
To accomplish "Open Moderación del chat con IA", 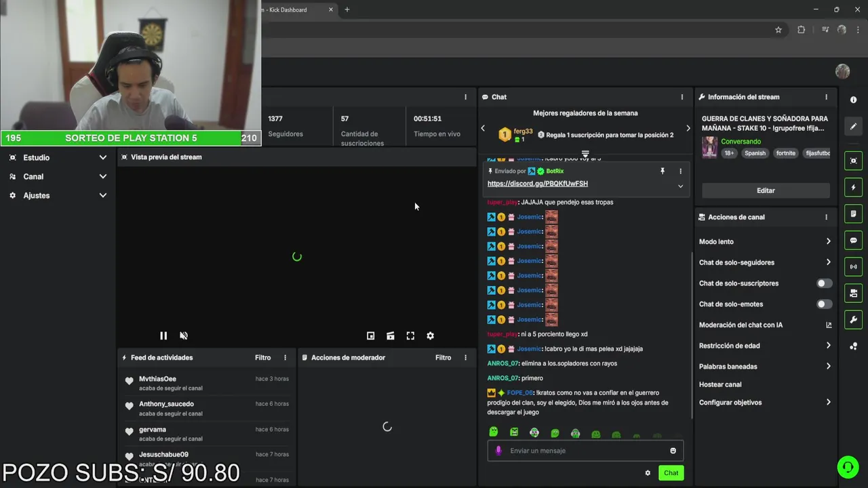I will (x=765, y=325).
